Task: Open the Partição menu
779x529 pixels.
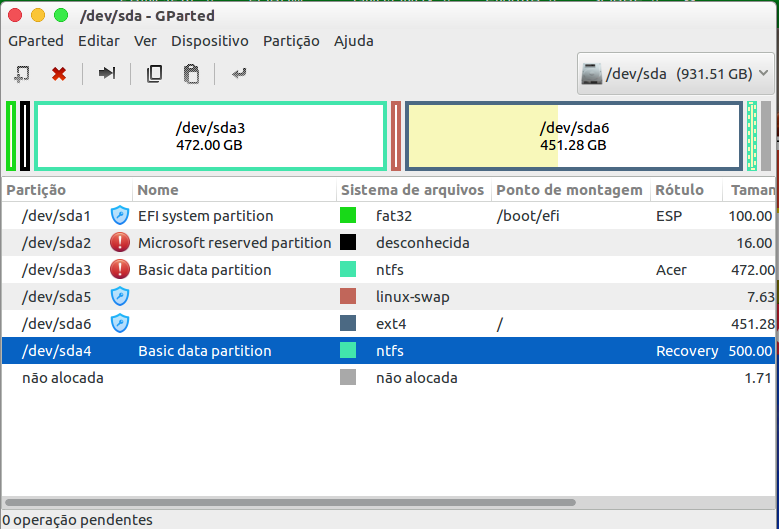Action: click(291, 41)
